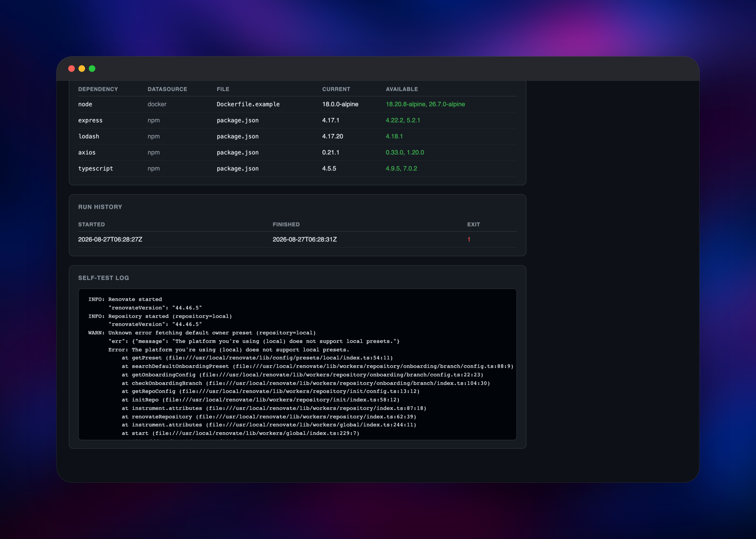Click available versions 4.22.2, 5.2.1
Screen dimensions: 756x539
click(403, 120)
